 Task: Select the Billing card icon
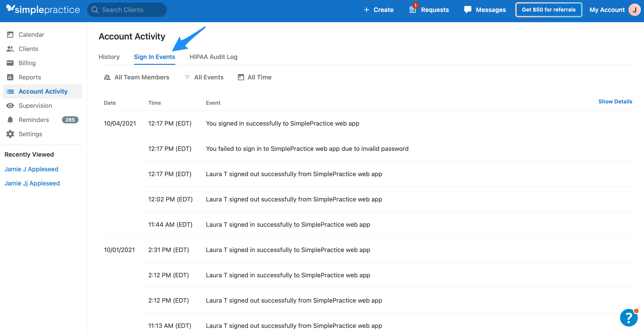[10, 63]
